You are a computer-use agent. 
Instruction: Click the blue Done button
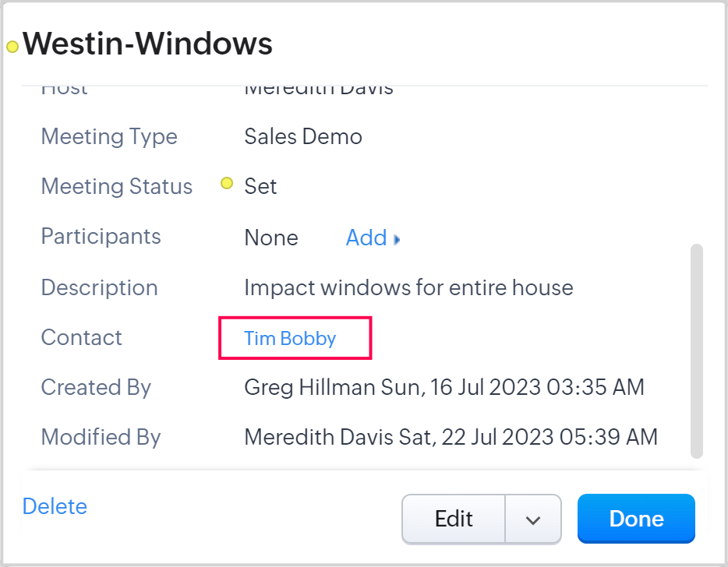point(636,519)
